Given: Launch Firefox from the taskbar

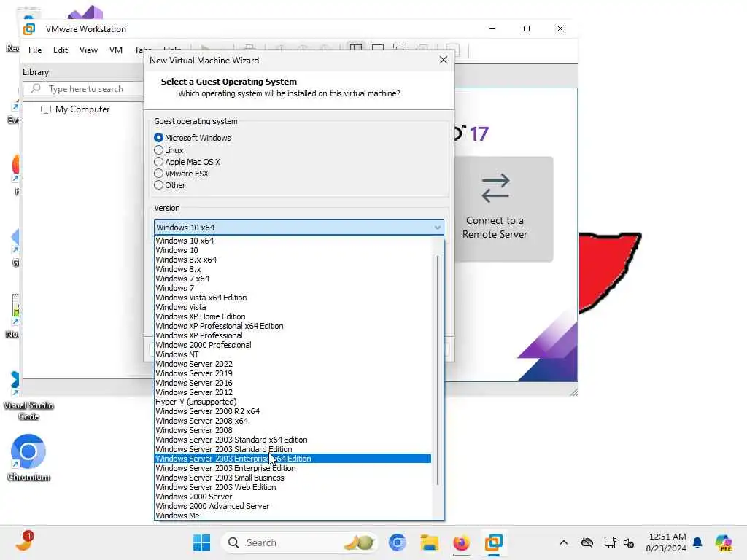Looking at the screenshot, I should (461, 542).
